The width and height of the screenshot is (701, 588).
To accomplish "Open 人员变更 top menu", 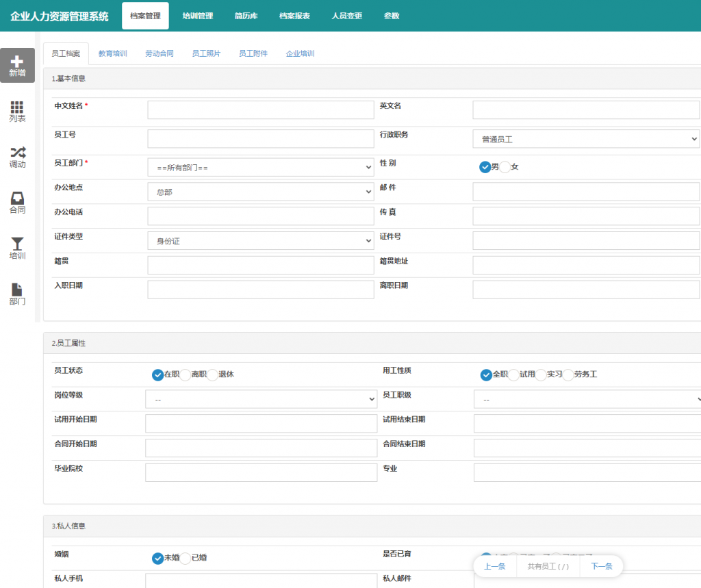I will coord(347,16).
